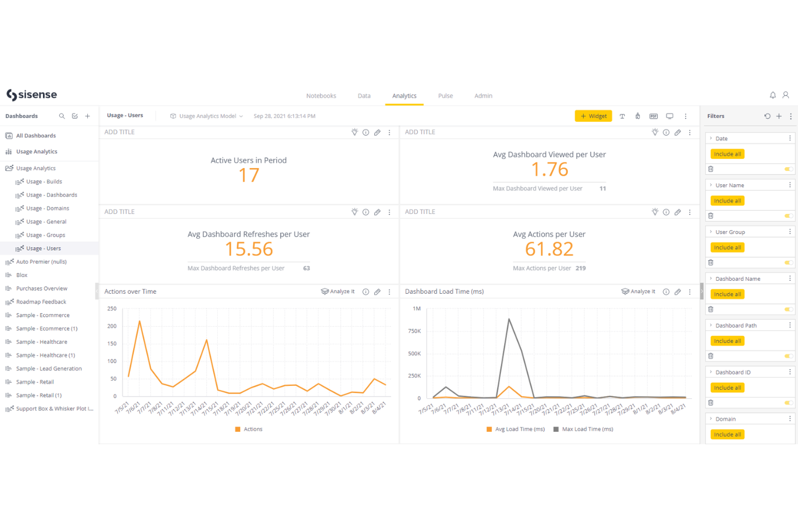
Task: Edit the Avg Actions per User widget with pencil icon
Action: (x=678, y=212)
